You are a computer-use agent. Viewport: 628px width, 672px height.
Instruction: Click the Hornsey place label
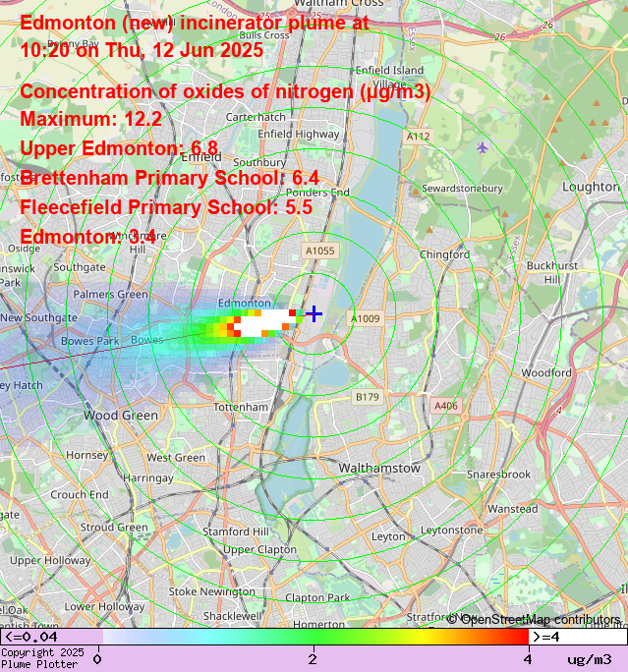(x=87, y=455)
